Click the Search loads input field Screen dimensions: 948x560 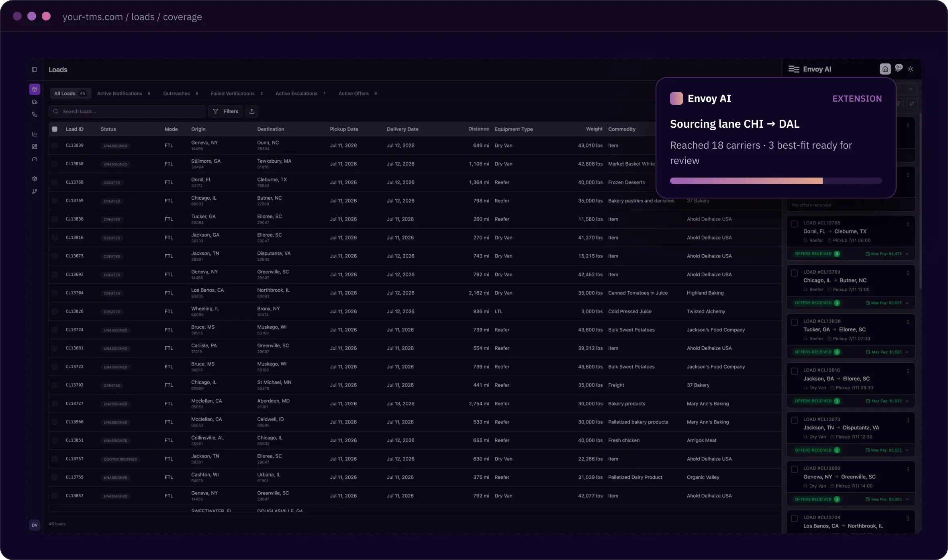127,111
